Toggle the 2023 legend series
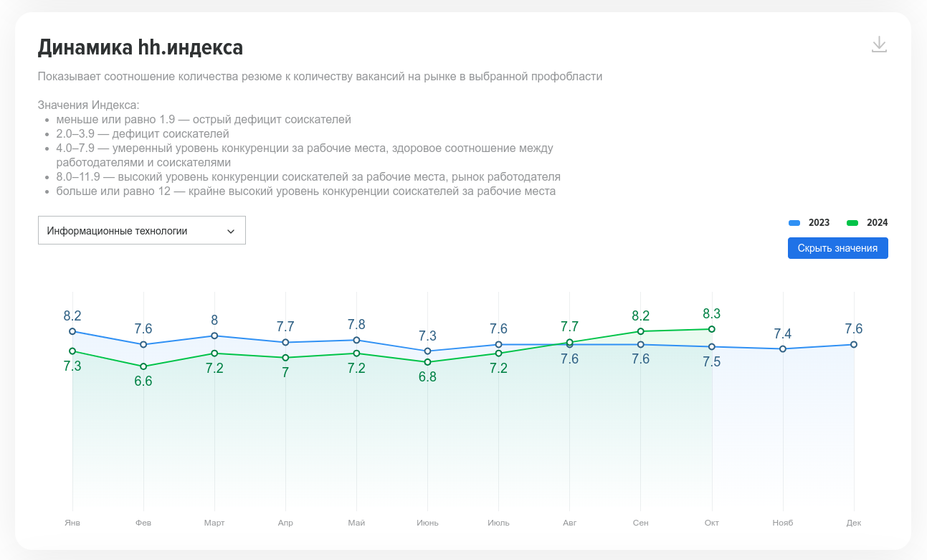 (x=809, y=222)
